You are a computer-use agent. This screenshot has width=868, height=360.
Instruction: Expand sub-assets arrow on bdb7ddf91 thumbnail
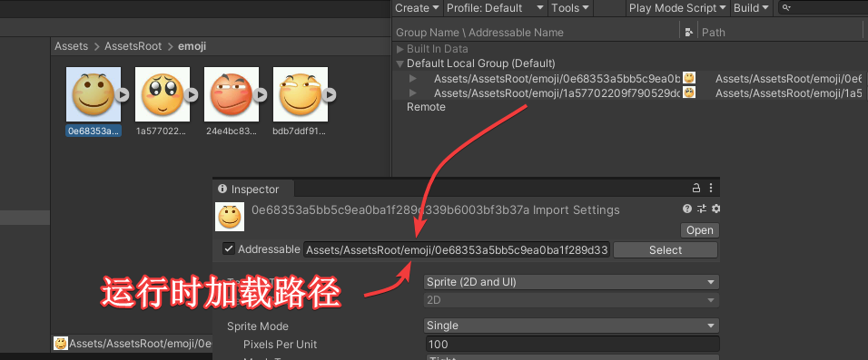[x=330, y=95]
